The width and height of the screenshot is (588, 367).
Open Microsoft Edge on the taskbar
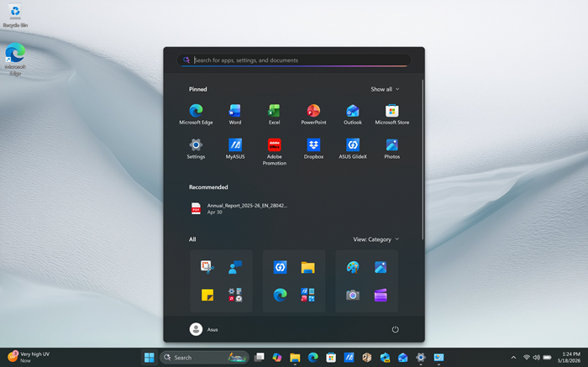pyautogui.click(x=313, y=357)
